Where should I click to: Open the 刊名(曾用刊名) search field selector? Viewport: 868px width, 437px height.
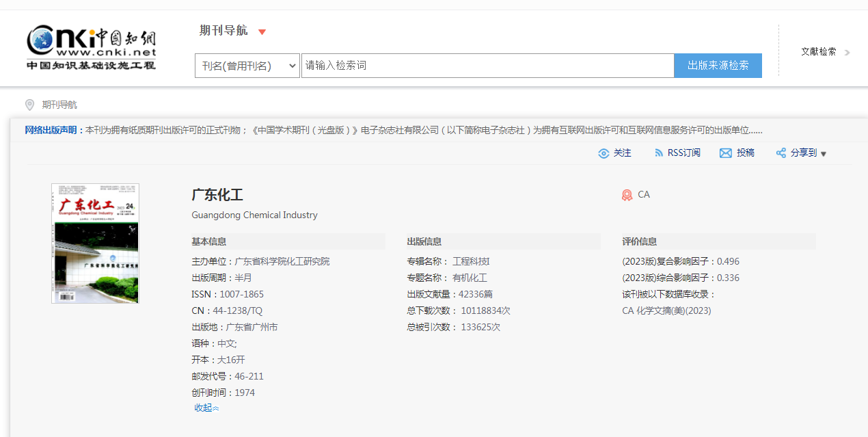click(247, 66)
